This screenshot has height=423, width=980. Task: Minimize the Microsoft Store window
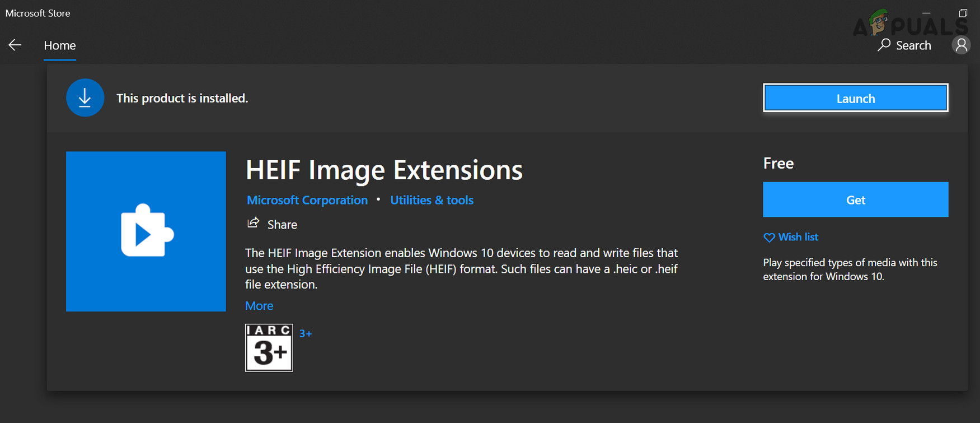(x=926, y=13)
